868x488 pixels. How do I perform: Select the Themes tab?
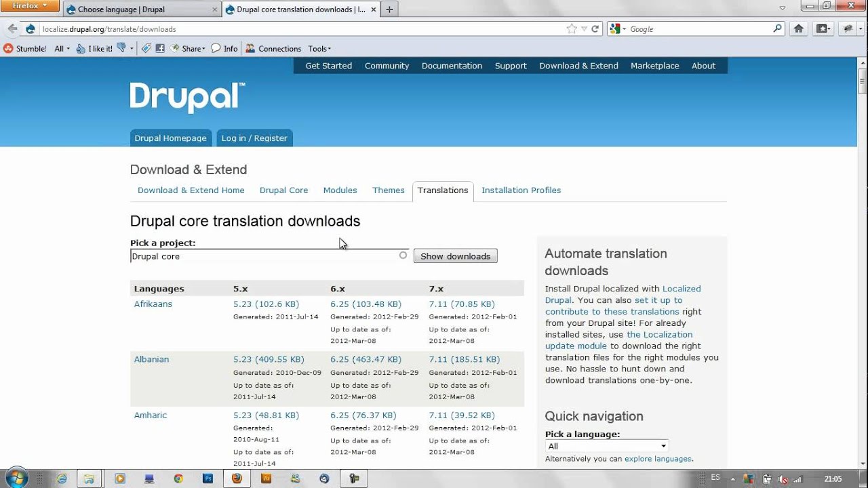coord(389,190)
